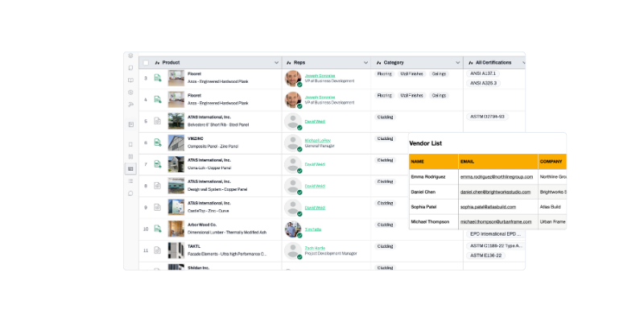Click the orange EMAIL column header
Image resolution: width=644 pixels, height=322 pixels.
[x=498, y=162]
